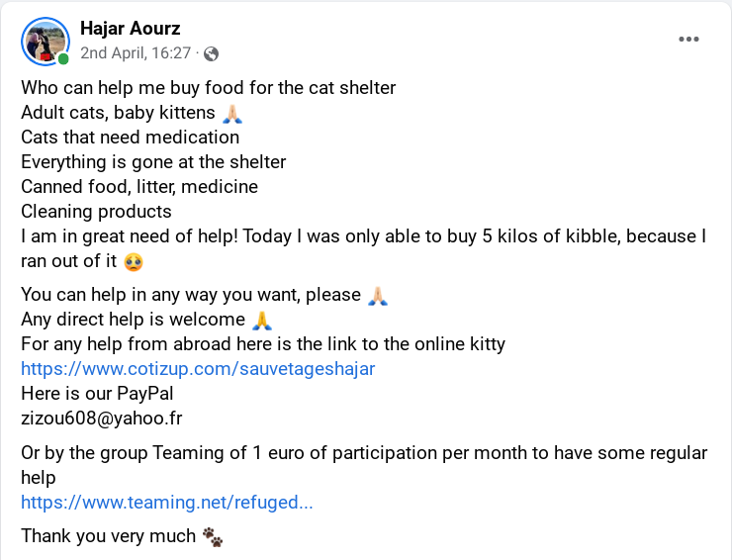Click the green online status dot
The height and width of the screenshot is (560, 732).
pos(63,58)
